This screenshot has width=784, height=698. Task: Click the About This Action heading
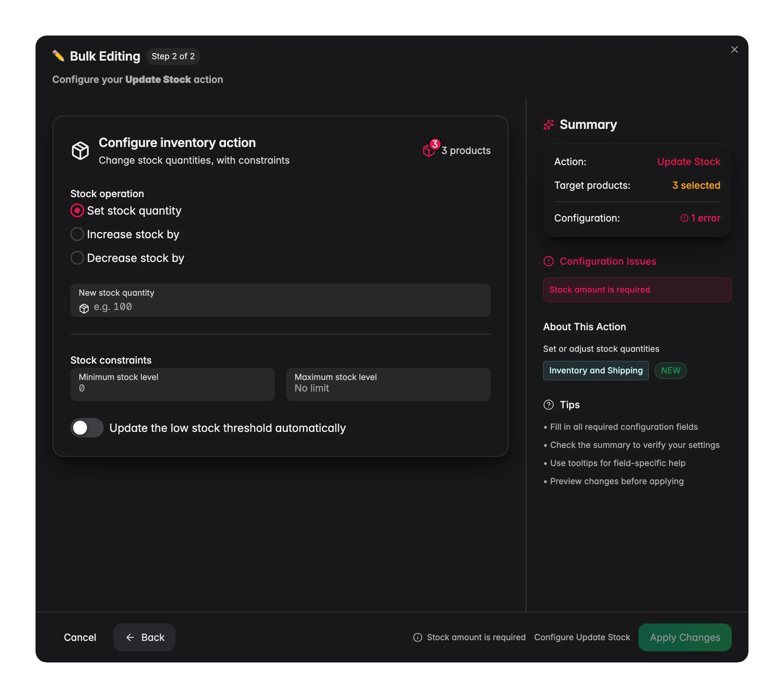tap(585, 327)
